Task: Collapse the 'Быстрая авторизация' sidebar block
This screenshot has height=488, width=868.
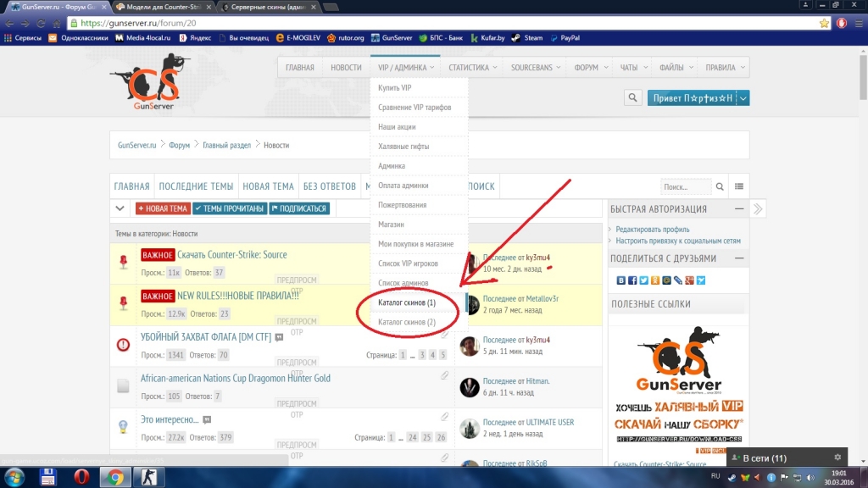Action: 740,209
